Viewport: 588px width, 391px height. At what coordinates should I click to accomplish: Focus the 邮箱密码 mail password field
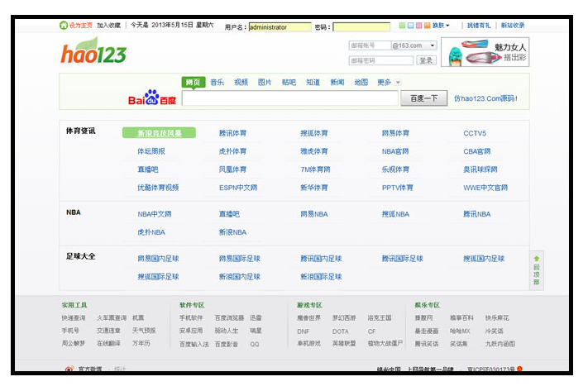[381, 60]
